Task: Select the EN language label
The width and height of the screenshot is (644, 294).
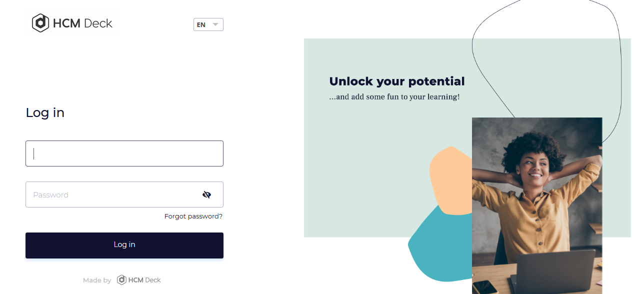Action: (201, 24)
